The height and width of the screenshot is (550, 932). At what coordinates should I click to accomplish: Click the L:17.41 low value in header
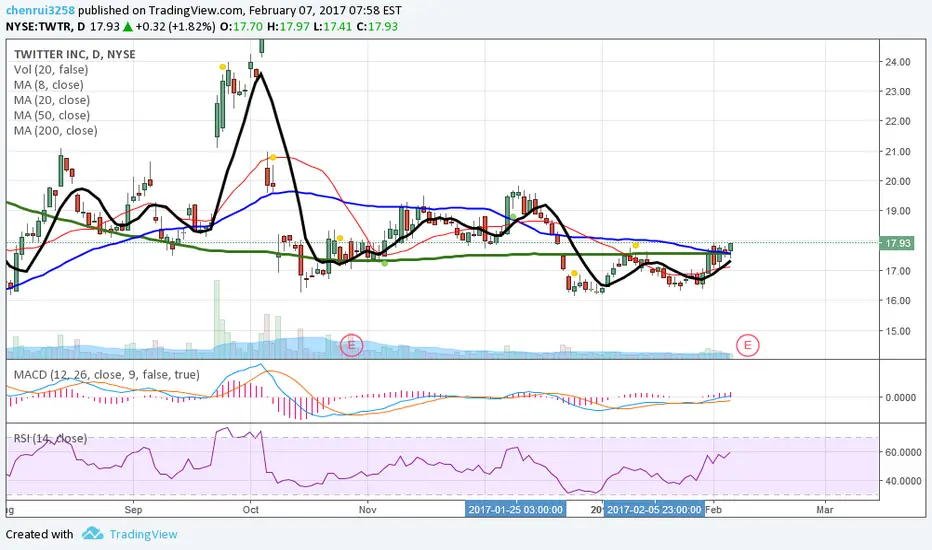coord(332,26)
